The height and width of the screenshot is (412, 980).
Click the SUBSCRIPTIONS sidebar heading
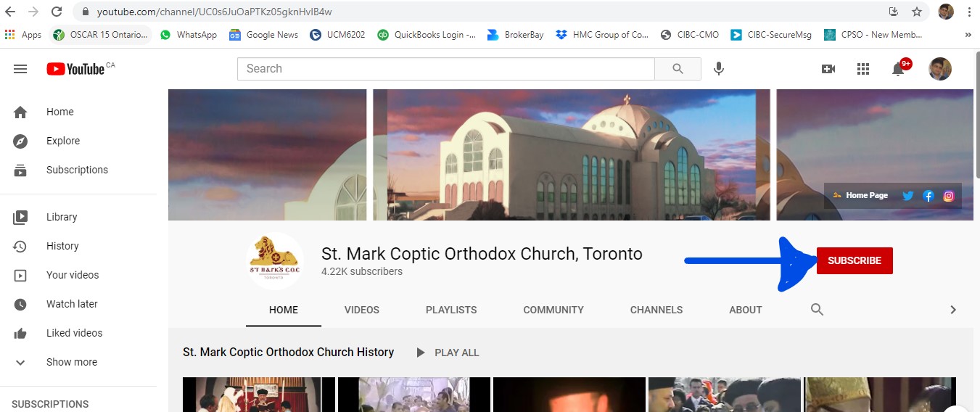point(50,404)
